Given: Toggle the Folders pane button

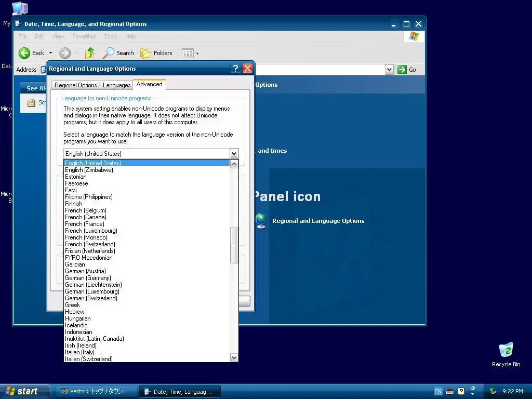Looking at the screenshot, I should coord(156,53).
